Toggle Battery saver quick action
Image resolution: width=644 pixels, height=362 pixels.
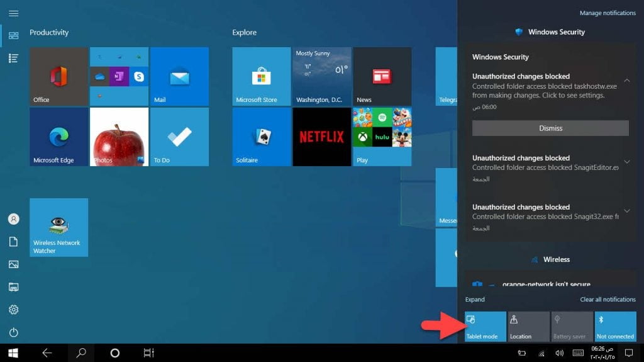click(x=572, y=327)
